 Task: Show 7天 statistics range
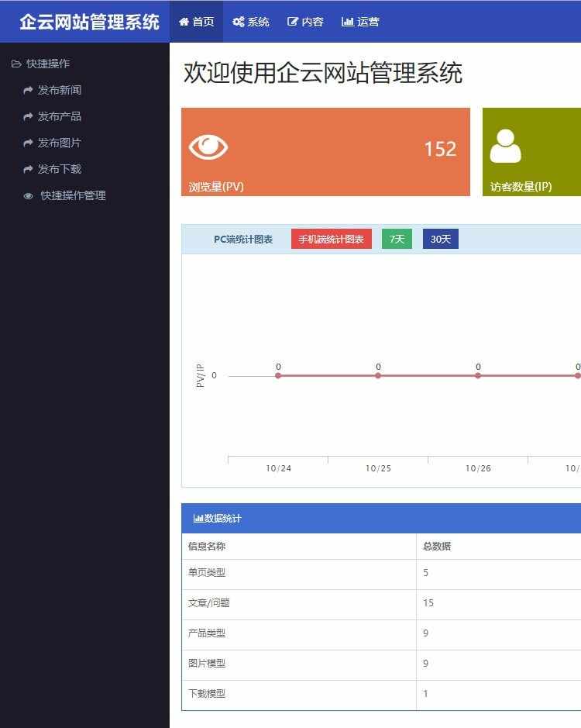(397, 239)
